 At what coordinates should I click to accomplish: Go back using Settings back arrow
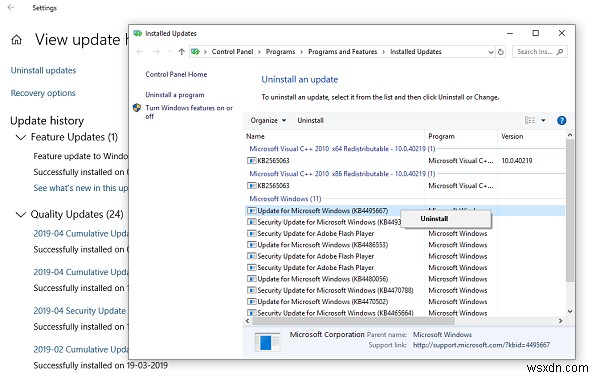[11, 7]
